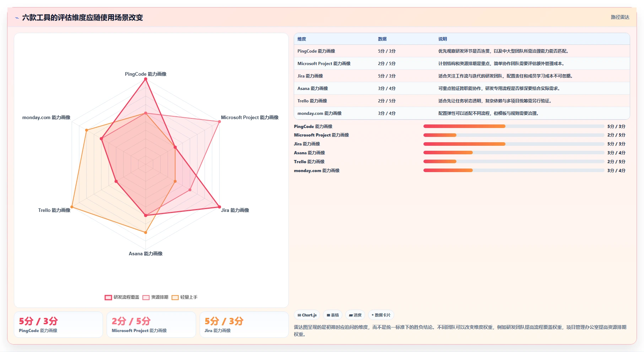The image size is (644, 352).
Task: Click the red data point at the Jira axis tip
Action: (219, 207)
